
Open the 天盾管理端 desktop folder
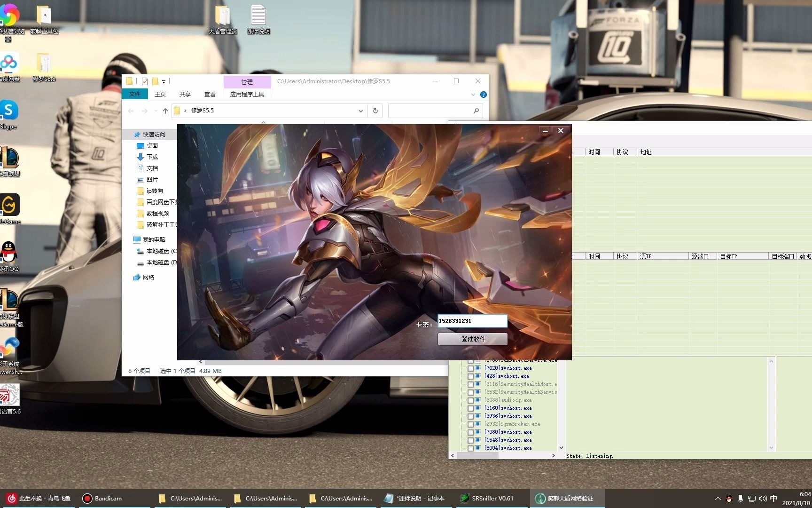223,20
